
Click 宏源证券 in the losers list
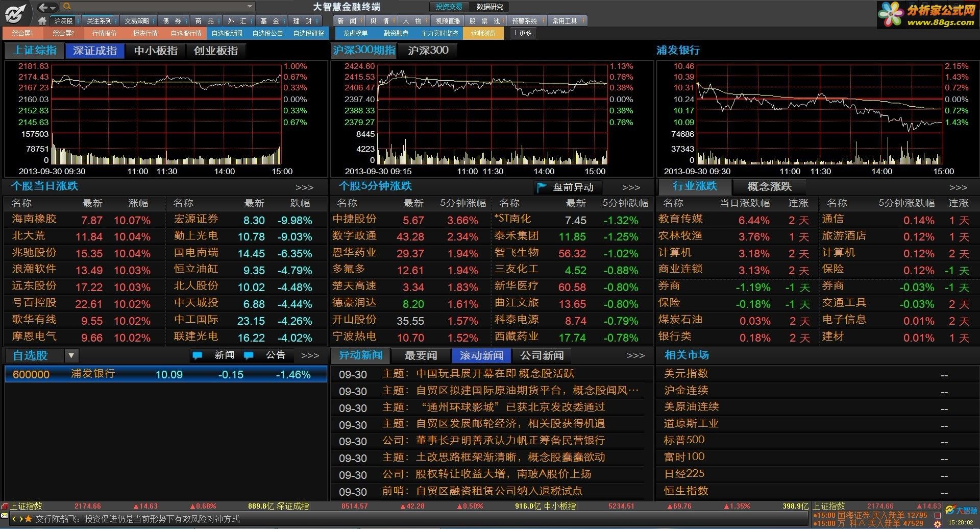[196, 219]
